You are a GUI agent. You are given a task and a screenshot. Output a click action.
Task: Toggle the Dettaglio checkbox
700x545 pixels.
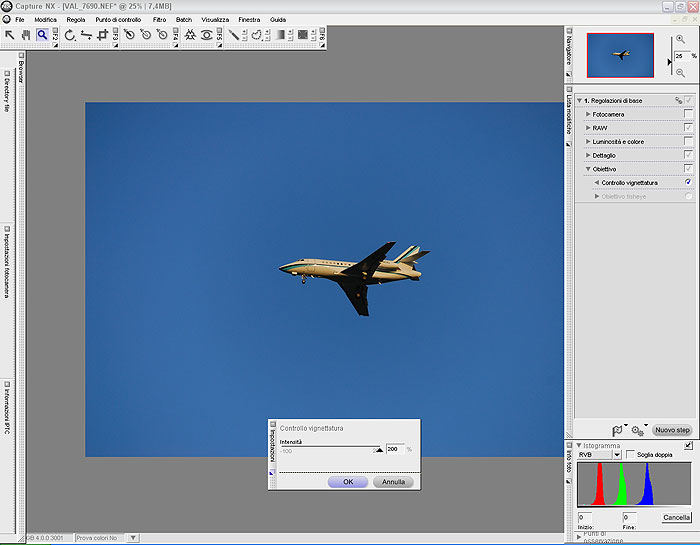[x=688, y=155]
